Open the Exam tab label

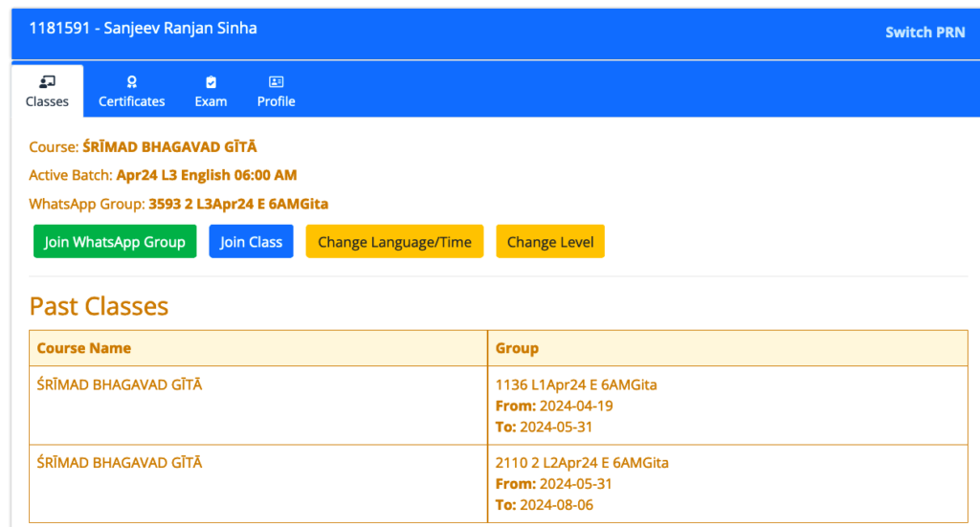[x=212, y=101]
